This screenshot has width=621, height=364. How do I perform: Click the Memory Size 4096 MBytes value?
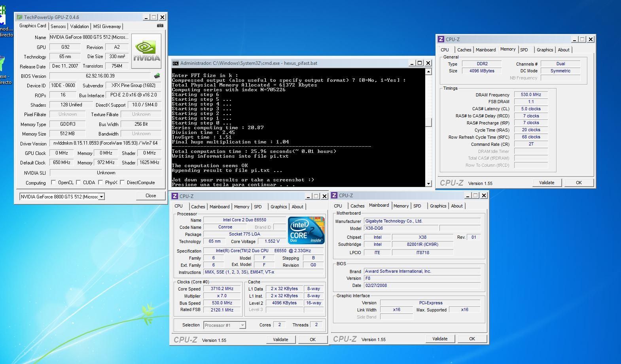pyautogui.click(x=482, y=71)
